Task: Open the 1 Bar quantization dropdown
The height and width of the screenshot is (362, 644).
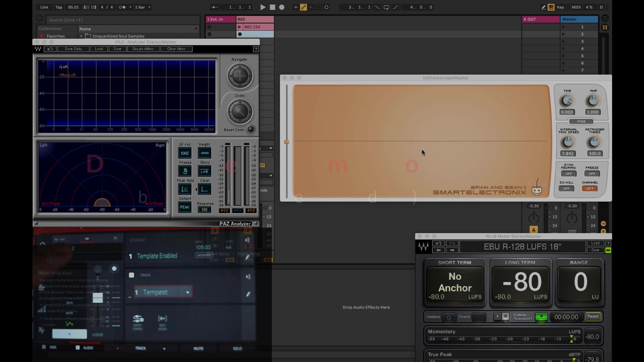Action: pos(143,7)
